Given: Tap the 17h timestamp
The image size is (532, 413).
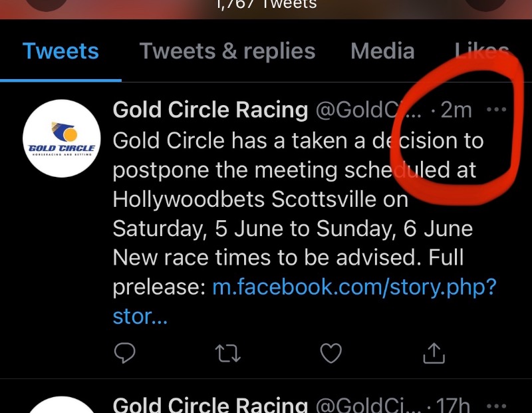Looking at the screenshot, I should pyautogui.click(x=454, y=404).
